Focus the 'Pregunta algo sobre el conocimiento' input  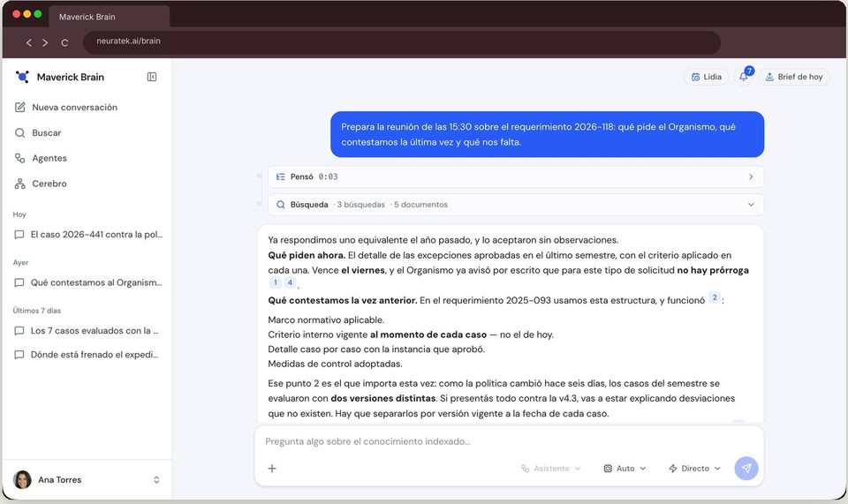pyautogui.click(x=509, y=441)
